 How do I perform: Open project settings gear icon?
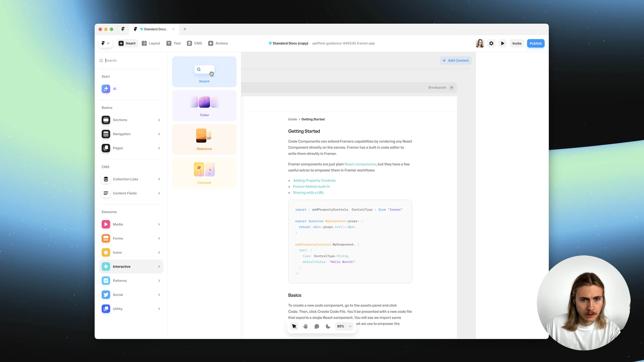pos(491,43)
